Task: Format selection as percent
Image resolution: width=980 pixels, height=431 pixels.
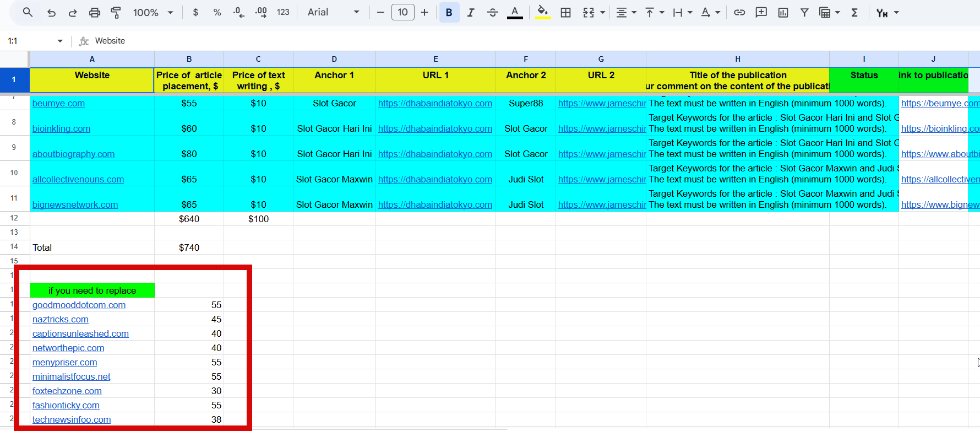Action: point(217,12)
